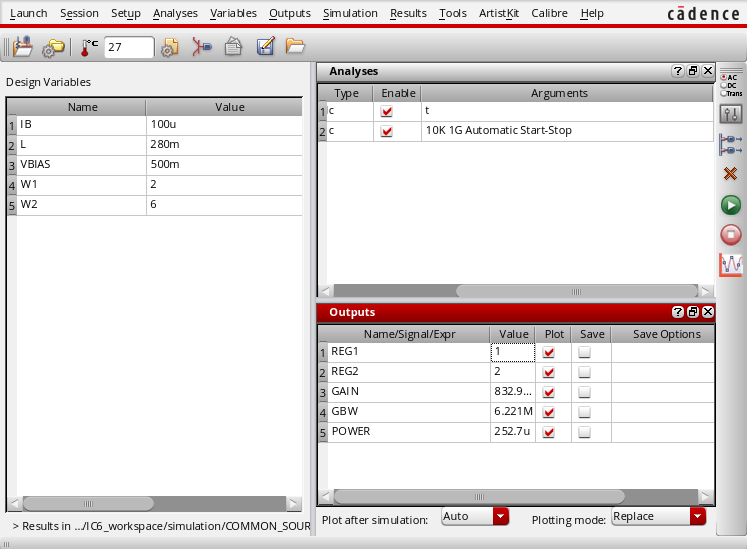Viewport: 747px width, 549px height.
Task: Open the Tools menu
Action: click(x=453, y=13)
